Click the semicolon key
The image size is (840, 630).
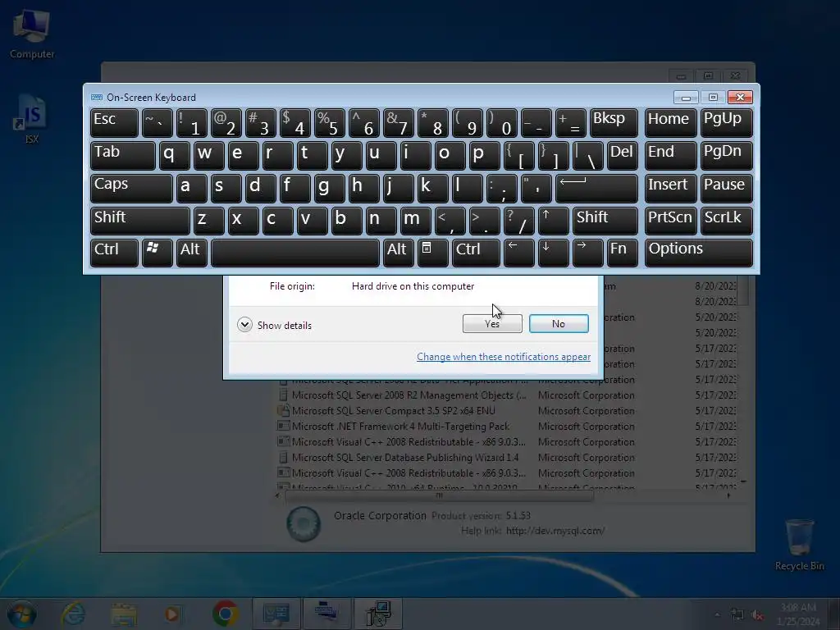[x=501, y=188]
